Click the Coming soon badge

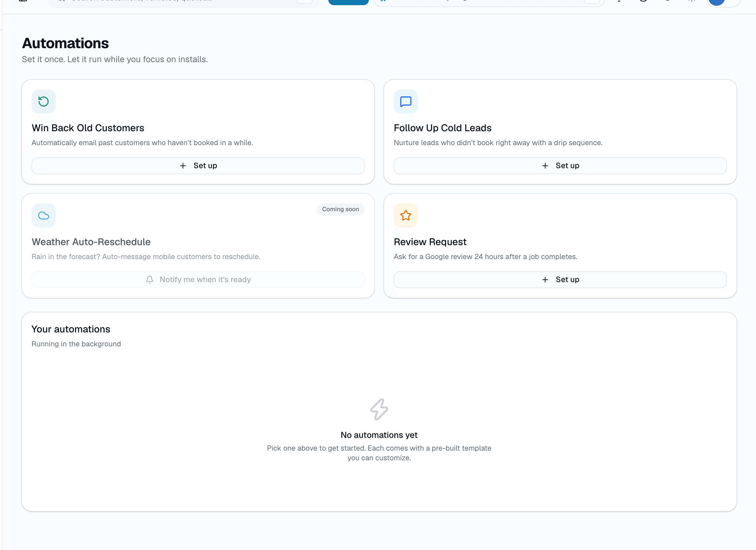pyautogui.click(x=340, y=209)
